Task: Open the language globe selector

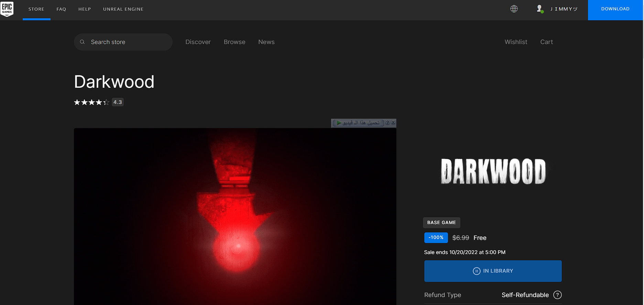Action: click(514, 9)
